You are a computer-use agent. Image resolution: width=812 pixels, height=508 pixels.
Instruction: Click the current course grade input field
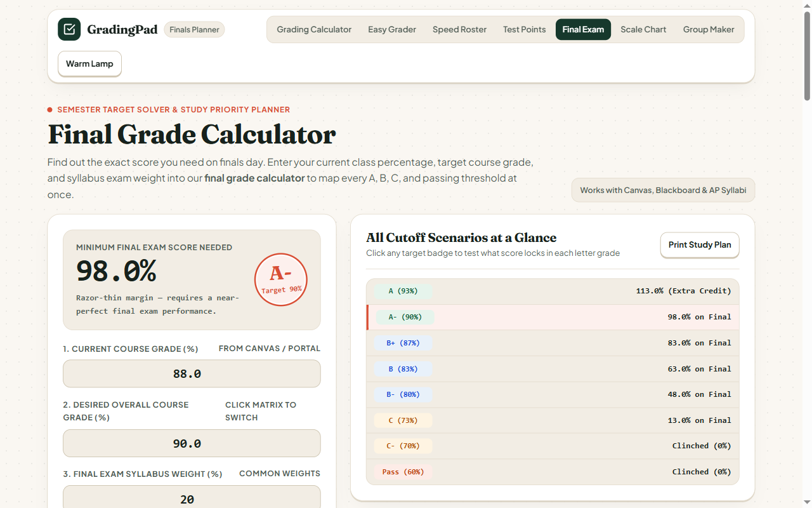(x=192, y=374)
